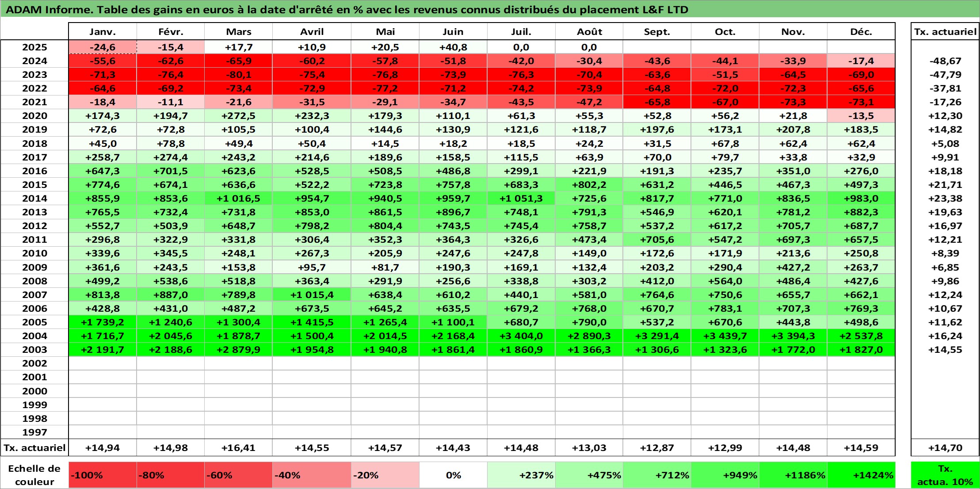Select cell +783,1 for October 2006
The width and height of the screenshot is (980, 489).
(x=725, y=308)
